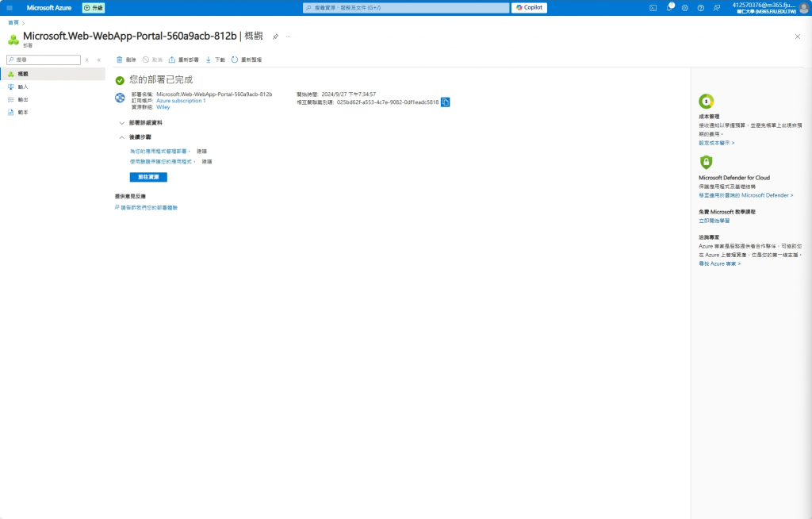
Task: Open the feedback icon in header
Action: pyautogui.click(x=717, y=8)
